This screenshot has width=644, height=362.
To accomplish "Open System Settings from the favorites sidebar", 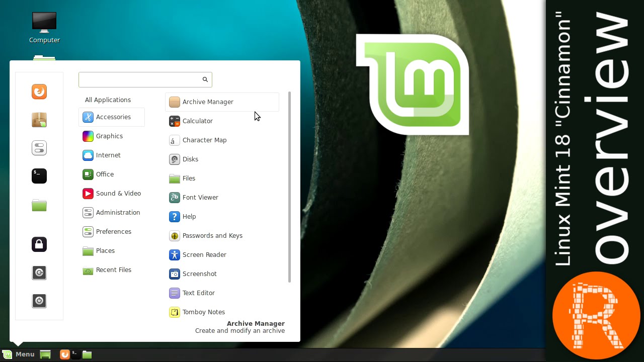I will [x=39, y=148].
